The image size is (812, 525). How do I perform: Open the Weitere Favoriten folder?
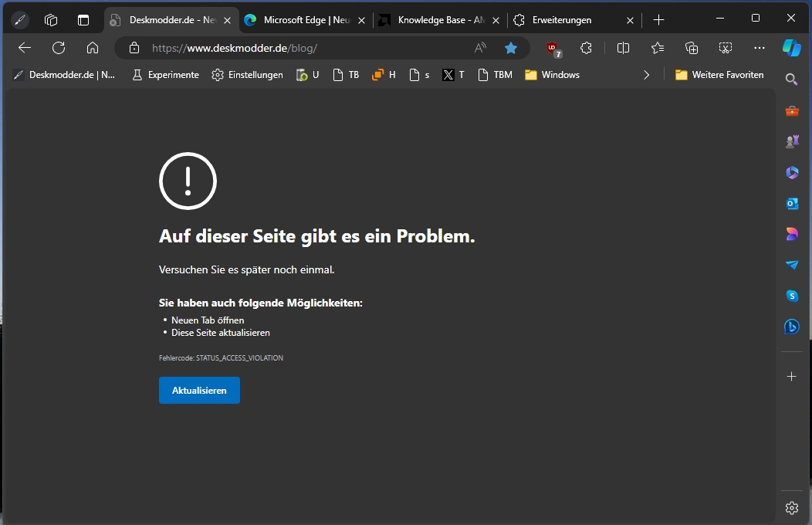[719, 75]
